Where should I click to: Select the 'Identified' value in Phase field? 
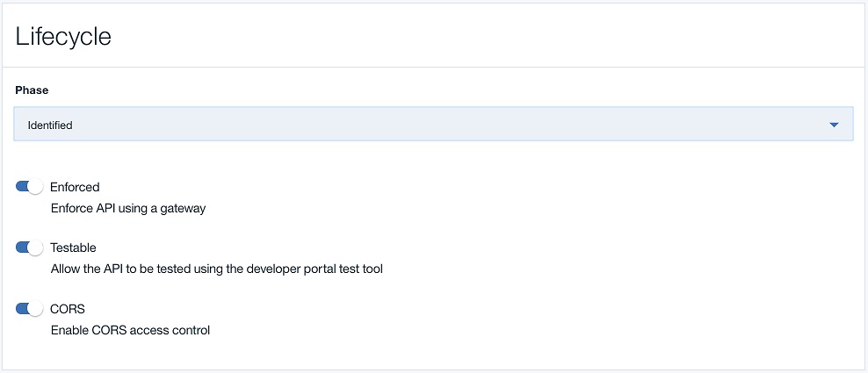51,126
